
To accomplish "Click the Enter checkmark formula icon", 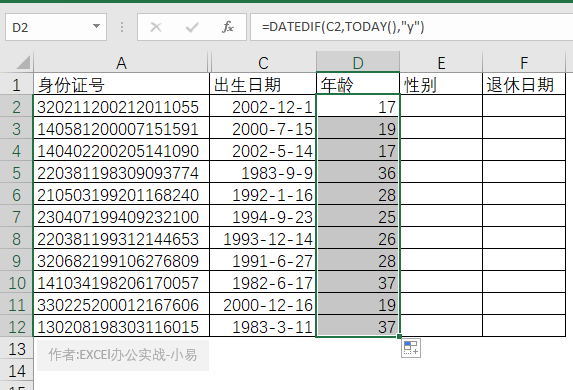I will 192,27.
